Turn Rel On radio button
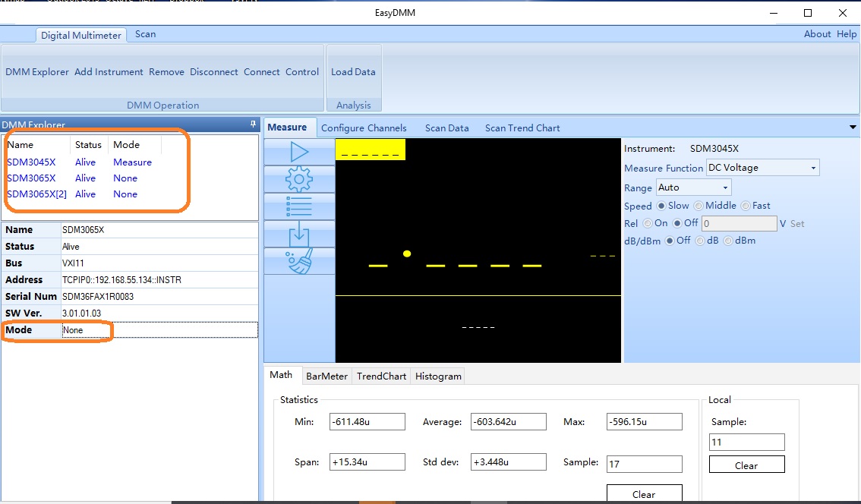Image resolution: width=861 pixels, height=504 pixels. (648, 223)
